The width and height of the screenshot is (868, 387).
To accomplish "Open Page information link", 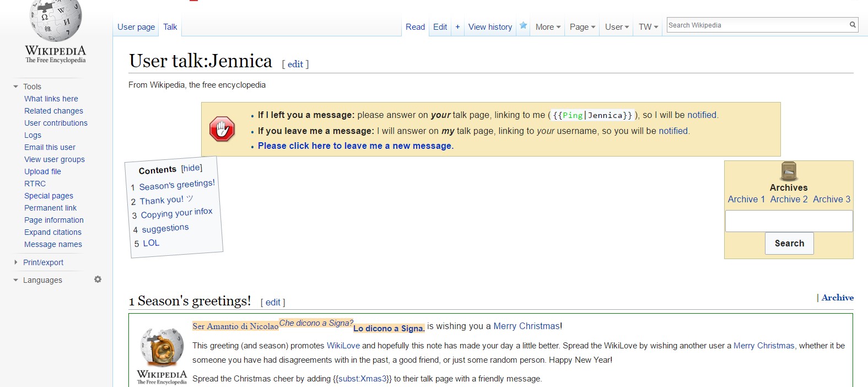I will (54, 220).
